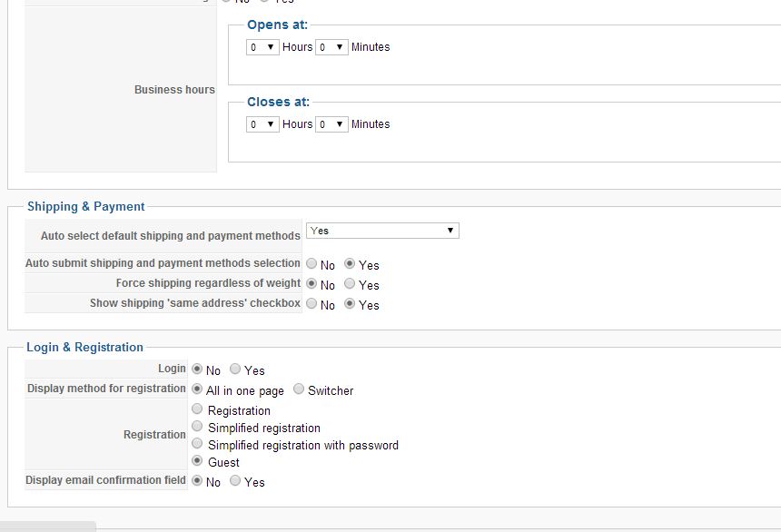Choose Switcher as registration display method
Image resolution: width=781 pixels, height=532 pixels.
coord(299,389)
